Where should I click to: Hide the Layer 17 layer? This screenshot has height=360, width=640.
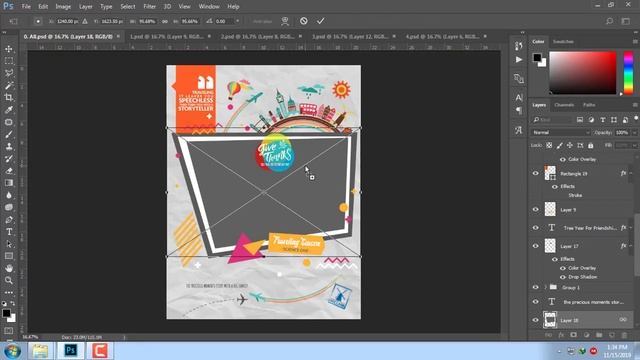(536, 246)
